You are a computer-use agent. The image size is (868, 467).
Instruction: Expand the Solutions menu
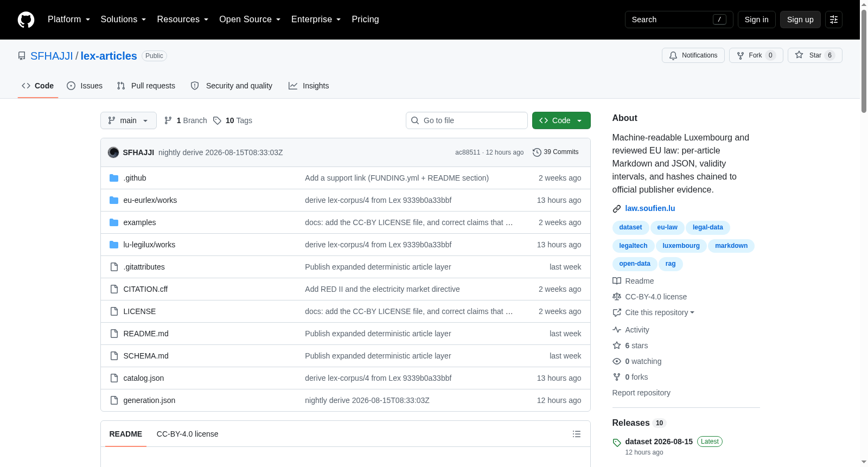[123, 20]
